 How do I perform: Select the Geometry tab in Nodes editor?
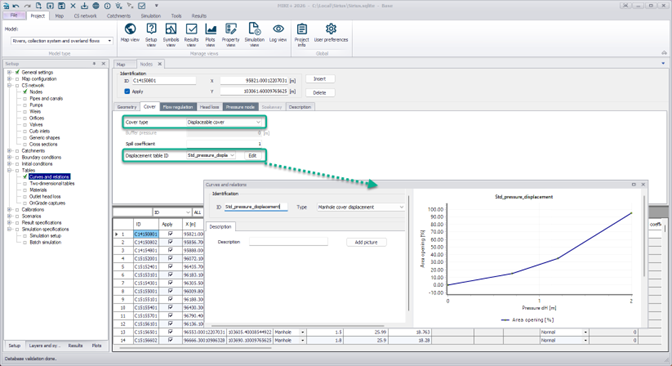pos(127,107)
